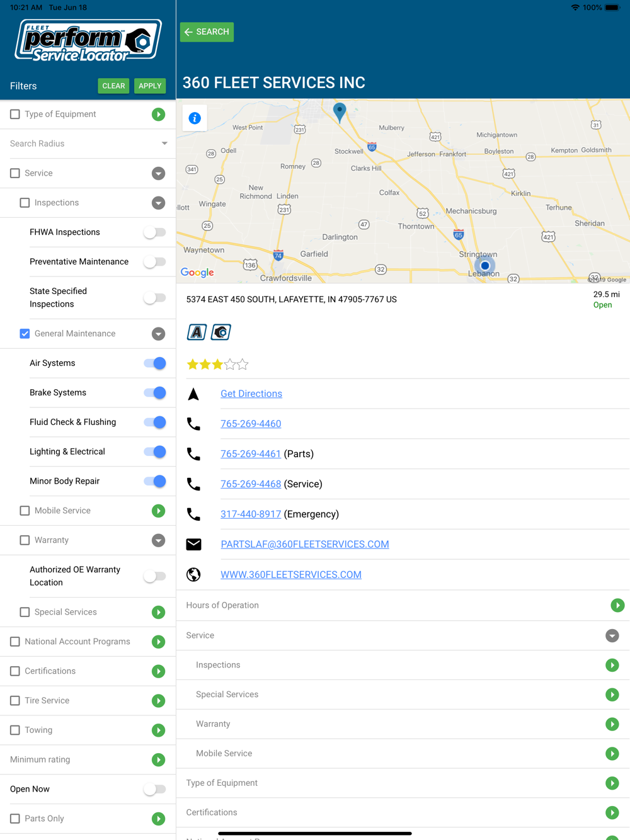
Task: Expand the Minimum rating filter
Action: click(158, 760)
